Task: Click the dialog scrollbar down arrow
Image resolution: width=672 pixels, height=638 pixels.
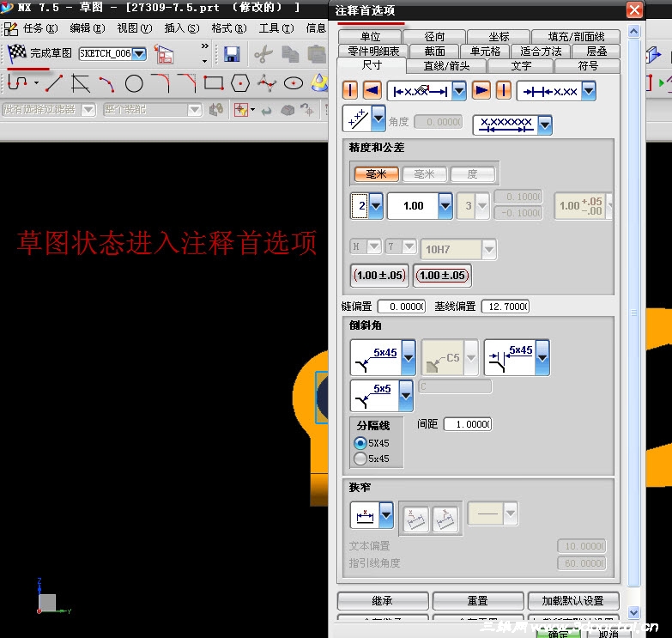Action: click(633, 612)
